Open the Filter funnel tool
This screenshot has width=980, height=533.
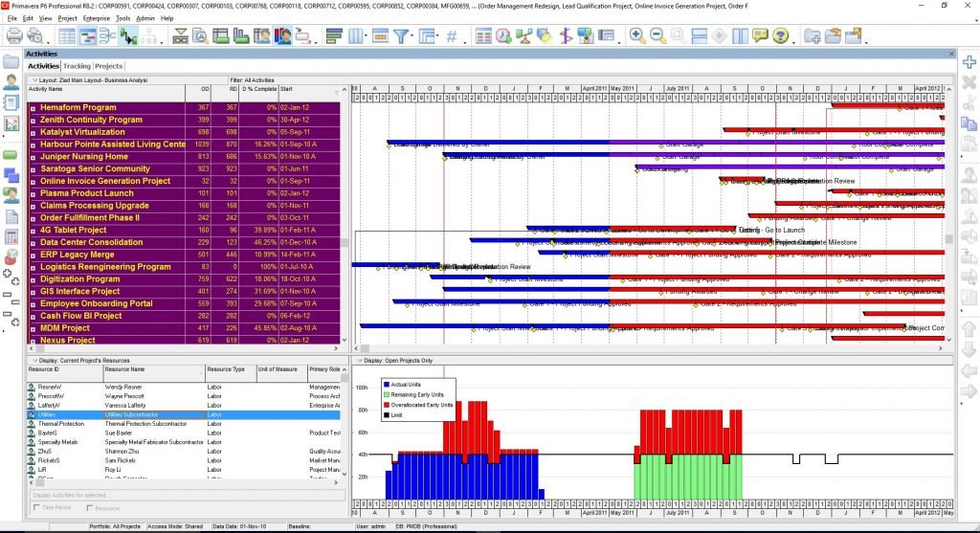click(401, 36)
